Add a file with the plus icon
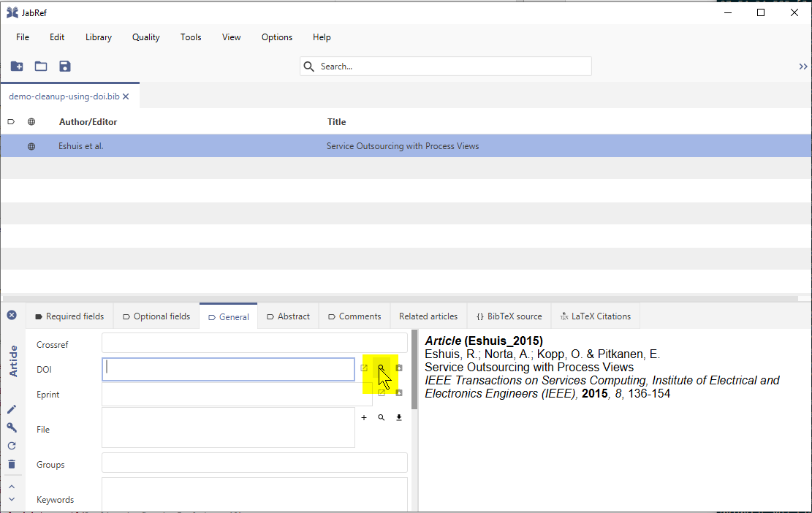812x513 pixels. [x=363, y=417]
